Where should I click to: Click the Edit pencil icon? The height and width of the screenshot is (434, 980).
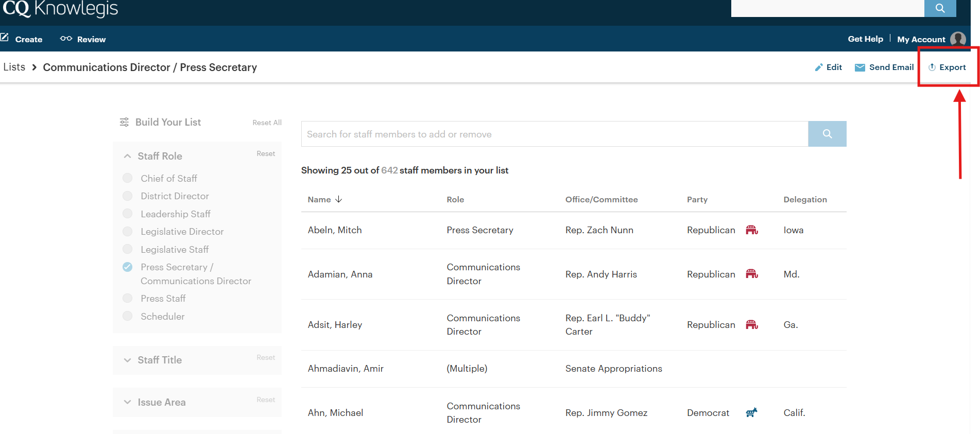tap(819, 67)
